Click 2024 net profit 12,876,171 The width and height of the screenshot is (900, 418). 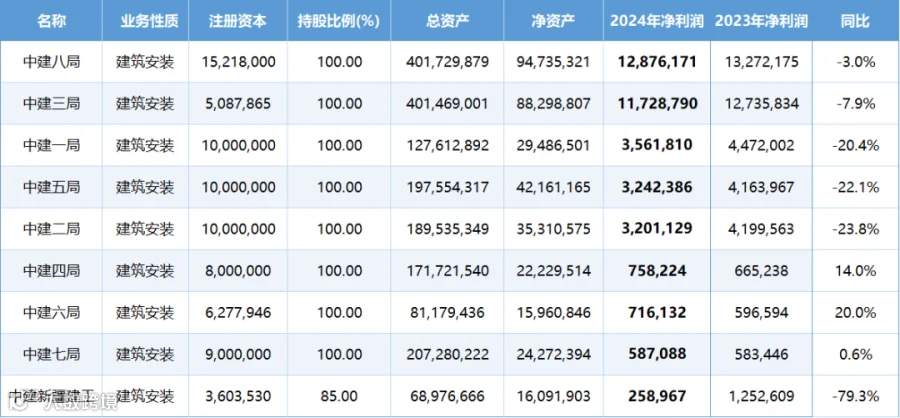click(657, 61)
